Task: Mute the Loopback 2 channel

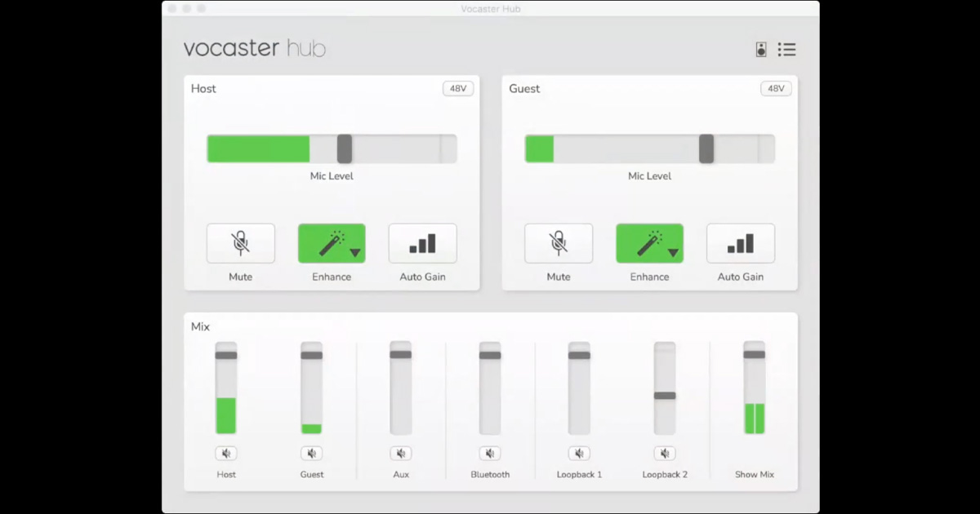Action: pyautogui.click(x=665, y=454)
